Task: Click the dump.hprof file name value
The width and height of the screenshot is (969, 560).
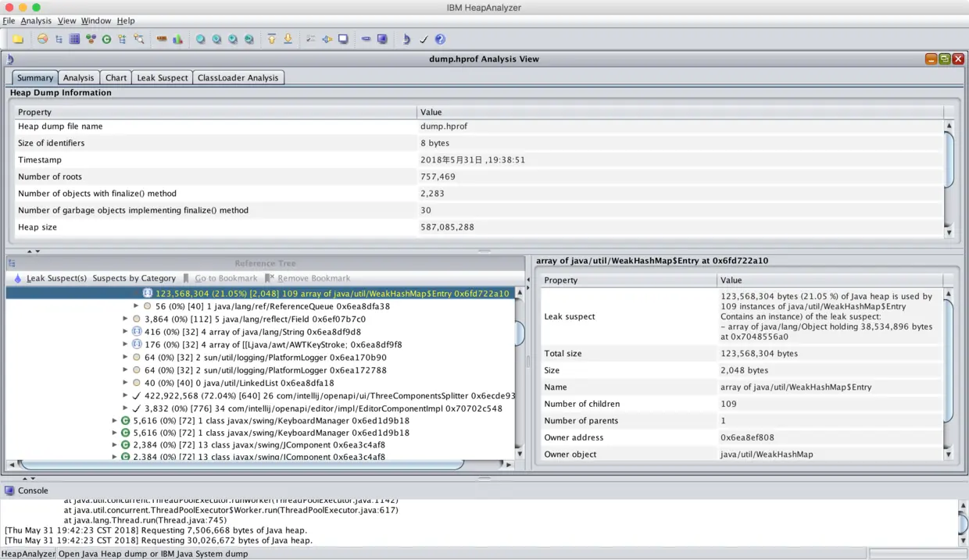Action: click(x=444, y=126)
